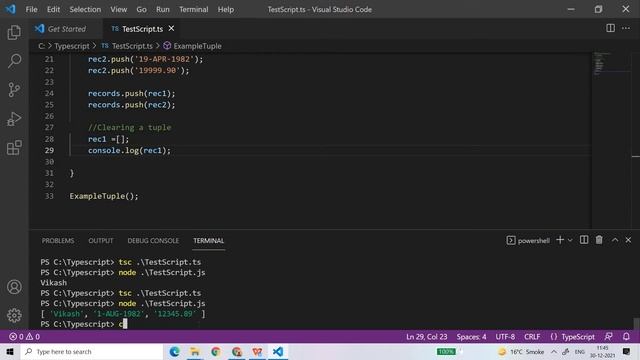This screenshot has width=640, height=360.
Task: Open the Extensions view
Action: (x=14, y=147)
